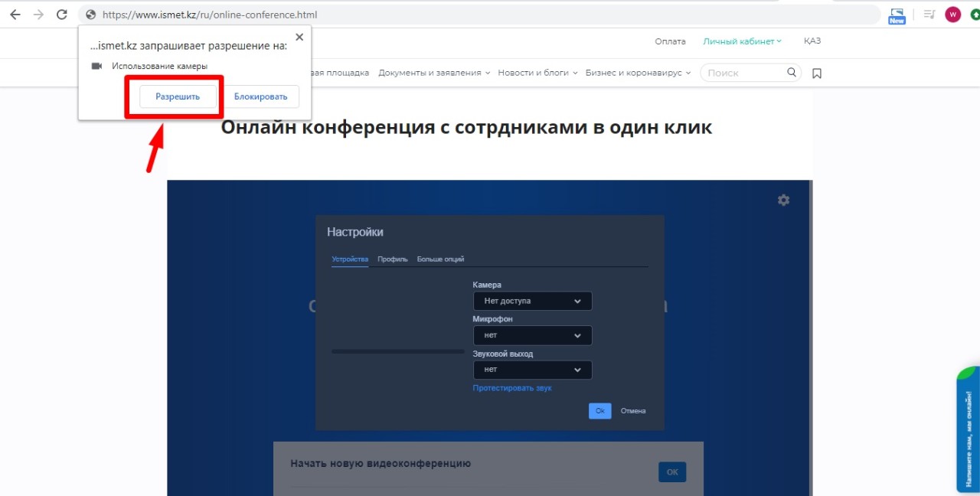This screenshot has width=980, height=496.
Task: Open the Больше опций tab
Action: [440, 259]
